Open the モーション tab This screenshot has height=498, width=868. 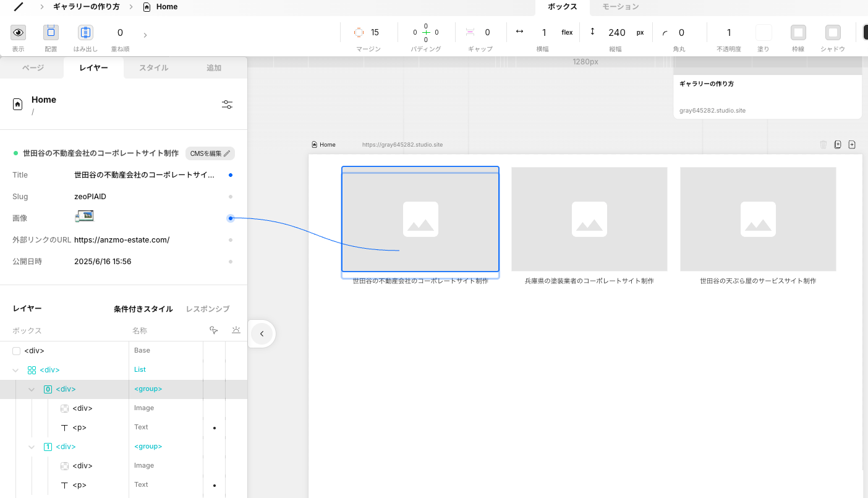click(x=620, y=7)
